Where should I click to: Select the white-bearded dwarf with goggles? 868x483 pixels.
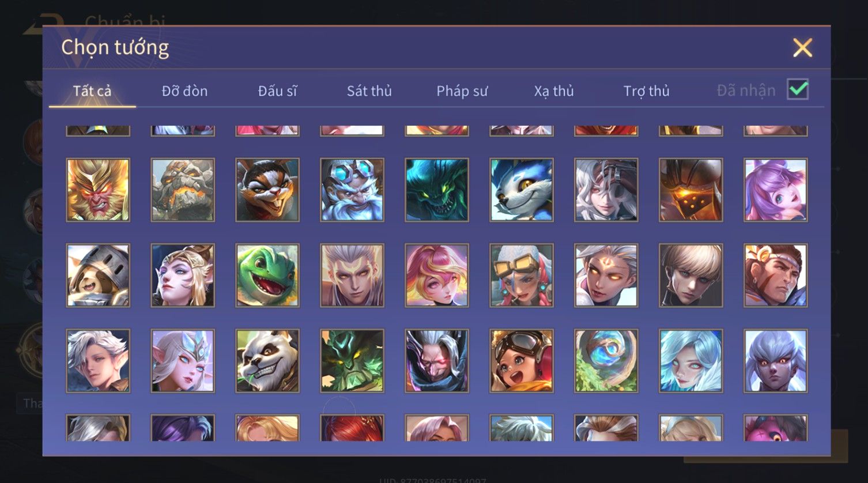pos(352,190)
